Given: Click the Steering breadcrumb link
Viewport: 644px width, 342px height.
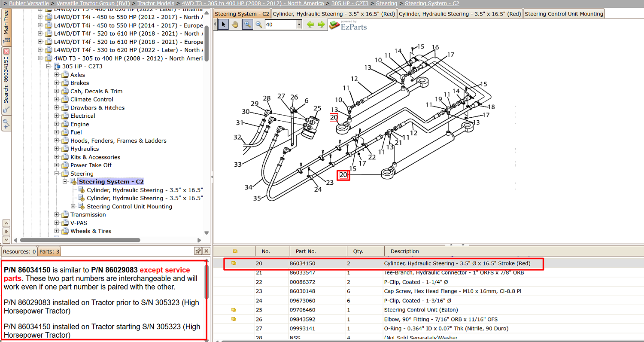Looking at the screenshot, I should (386, 3).
